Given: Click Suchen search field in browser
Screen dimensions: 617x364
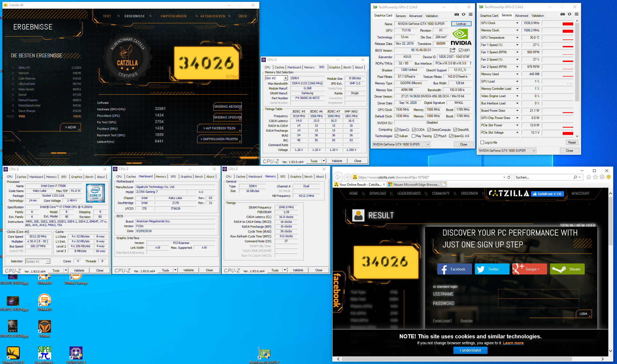Looking at the screenshot, I should (x=543, y=177).
